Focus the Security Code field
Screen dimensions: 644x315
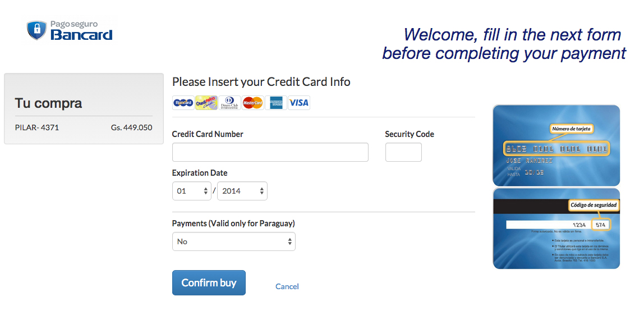coord(403,152)
